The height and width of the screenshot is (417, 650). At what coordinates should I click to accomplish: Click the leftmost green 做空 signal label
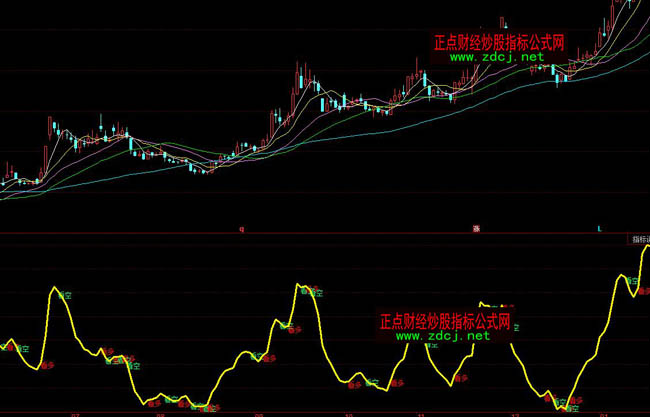coord(19,349)
